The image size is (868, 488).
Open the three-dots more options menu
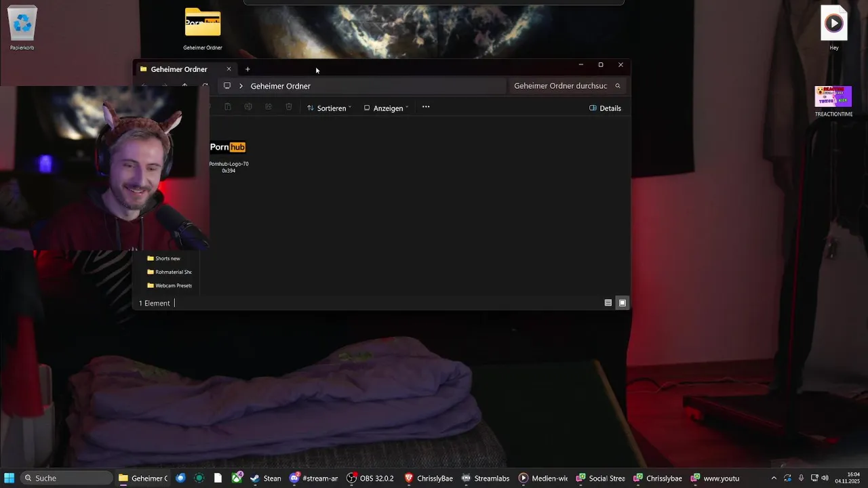[x=426, y=107]
